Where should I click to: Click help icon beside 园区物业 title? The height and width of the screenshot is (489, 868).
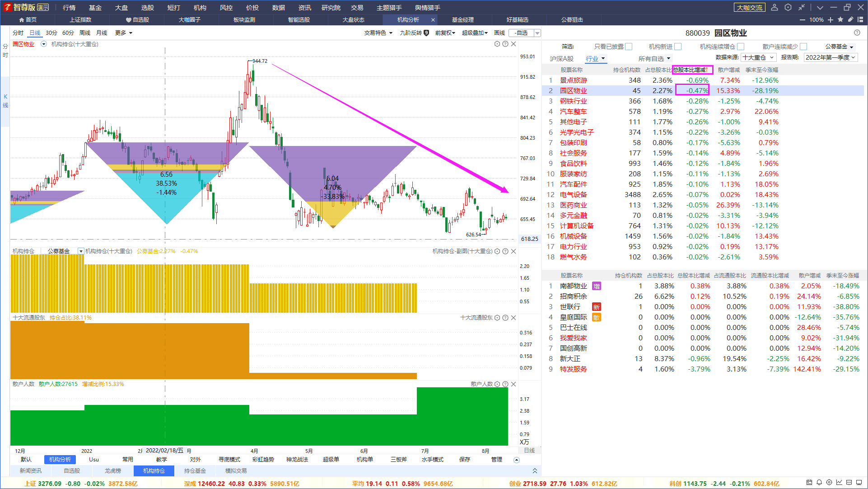pyautogui.click(x=857, y=33)
